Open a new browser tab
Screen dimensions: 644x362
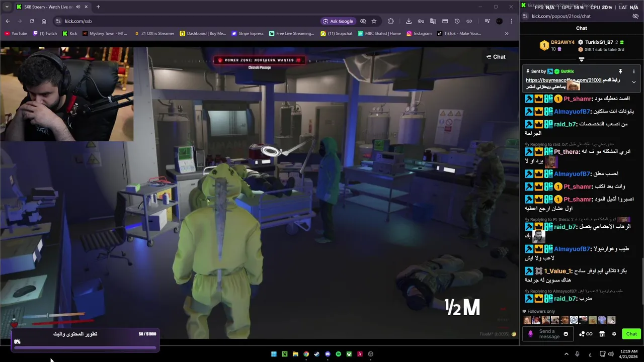click(x=98, y=7)
